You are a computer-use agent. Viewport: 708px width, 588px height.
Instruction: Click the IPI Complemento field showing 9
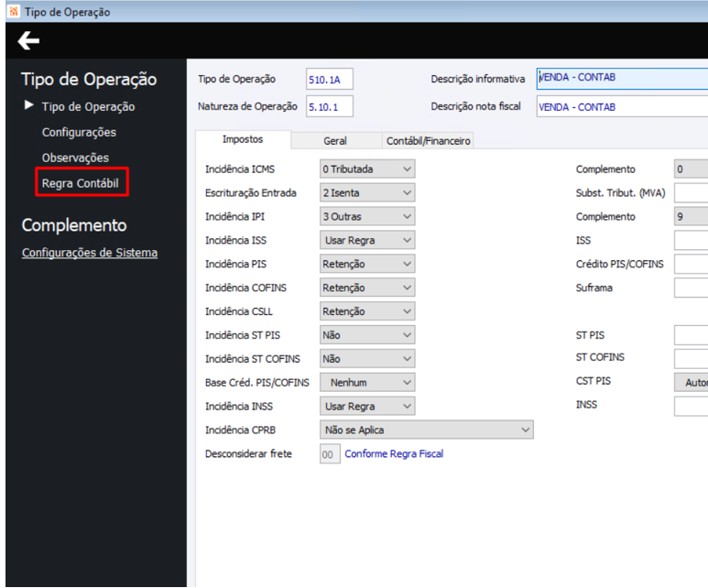[x=691, y=216]
